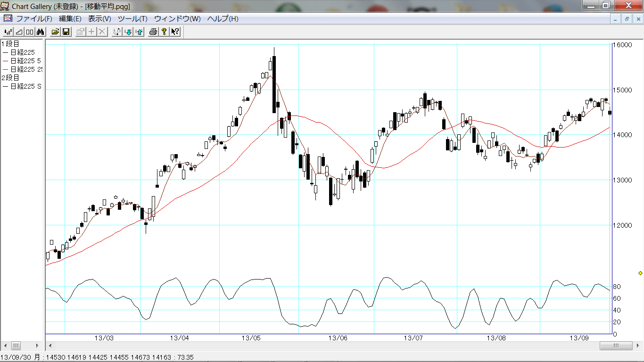Viewport: 644px width, 362px height.
Task: Click the 13/09 date axis label
Action: (x=579, y=338)
